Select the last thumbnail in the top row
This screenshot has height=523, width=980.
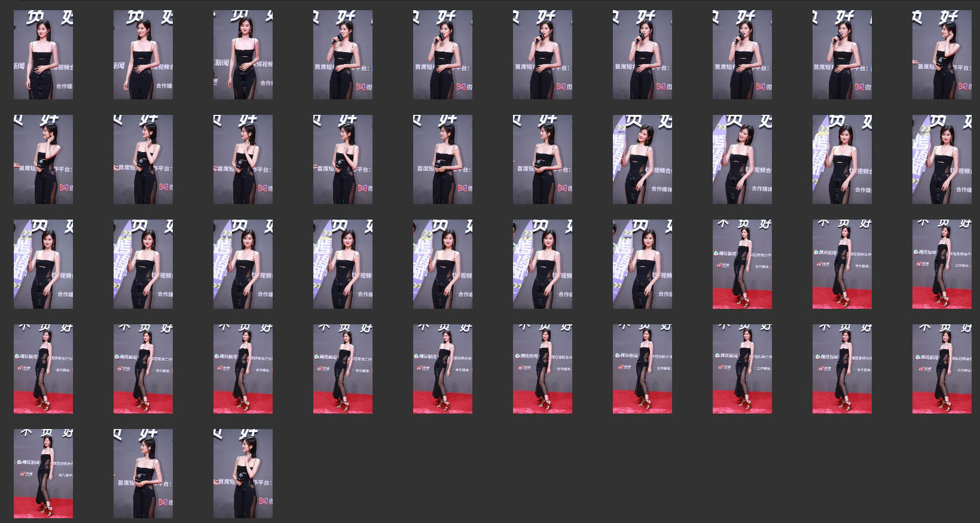click(942, 54)
